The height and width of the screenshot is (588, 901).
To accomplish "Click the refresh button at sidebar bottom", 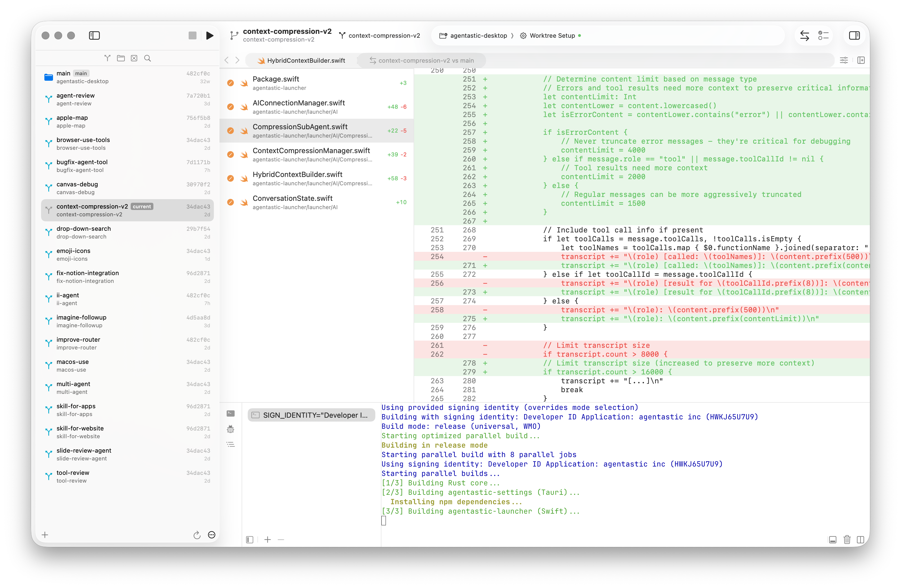I will tap(197, 535).
